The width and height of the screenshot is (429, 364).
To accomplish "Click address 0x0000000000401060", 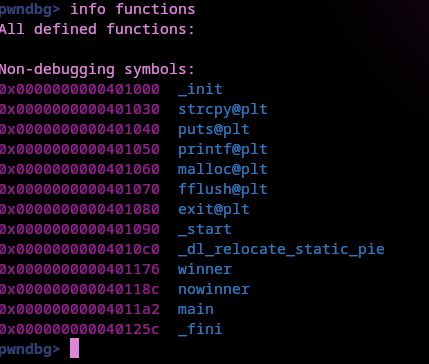I will pos(79,169).
